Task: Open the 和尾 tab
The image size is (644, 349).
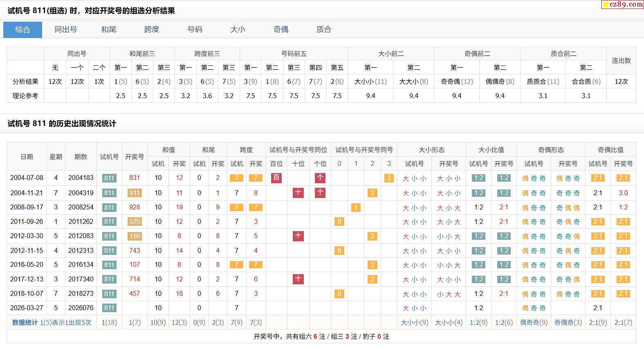Action: tap(109, 29)
